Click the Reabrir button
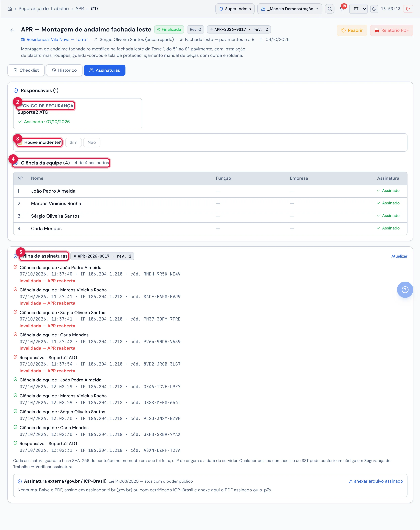The image size is (420, 530). point(352,30)
